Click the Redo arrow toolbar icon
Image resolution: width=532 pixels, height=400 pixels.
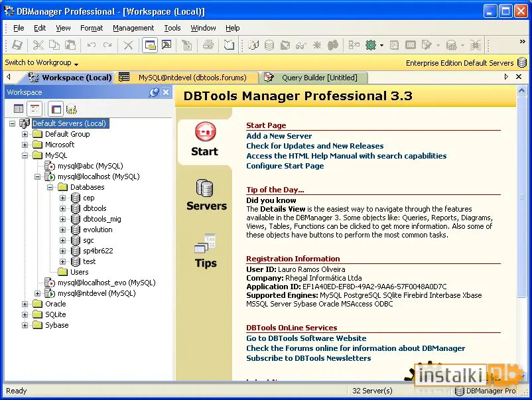(107, 45)
